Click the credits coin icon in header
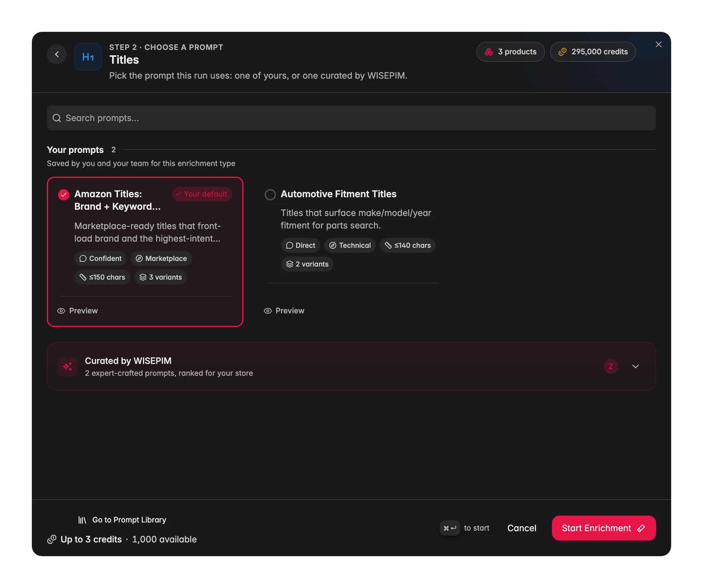The width and height of the screenshot is (703, 588). [x=563, y=52]
